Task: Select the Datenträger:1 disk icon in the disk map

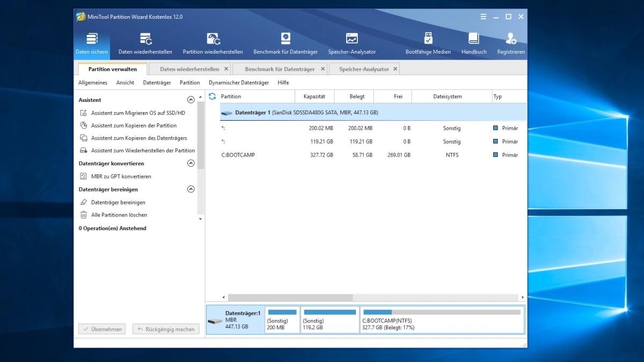Action: [215, 321]
